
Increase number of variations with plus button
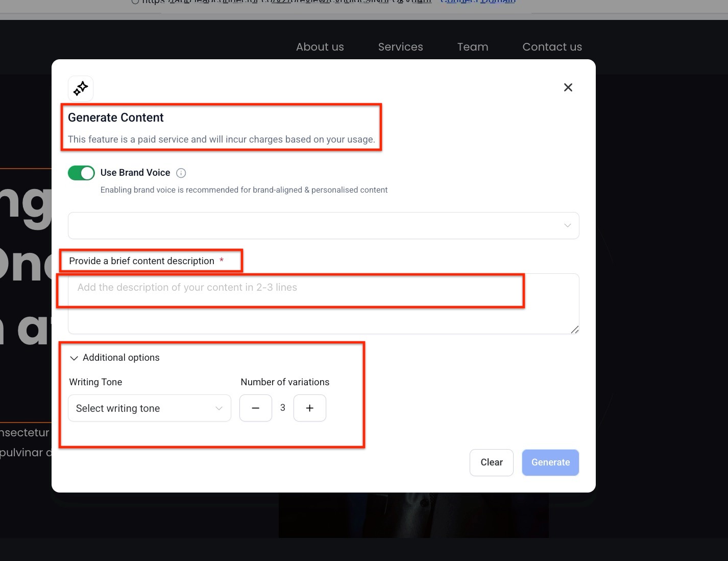point(309,408)
